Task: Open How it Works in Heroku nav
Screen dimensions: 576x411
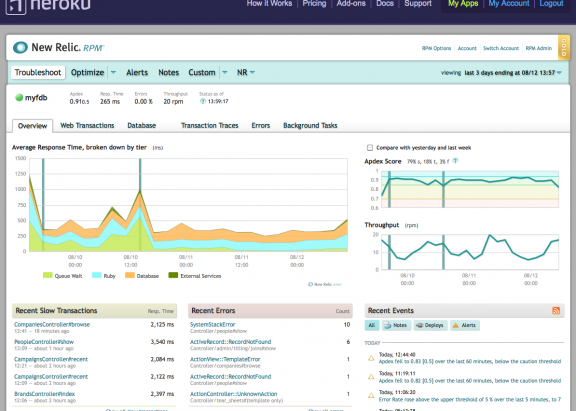Action: click(269, 3)
